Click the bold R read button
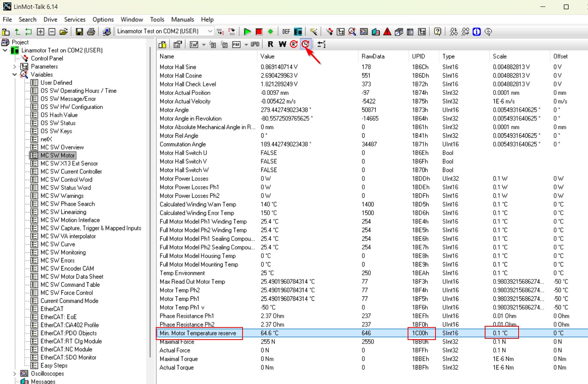Viewport: 588px width, 384px height. point(270,44)
